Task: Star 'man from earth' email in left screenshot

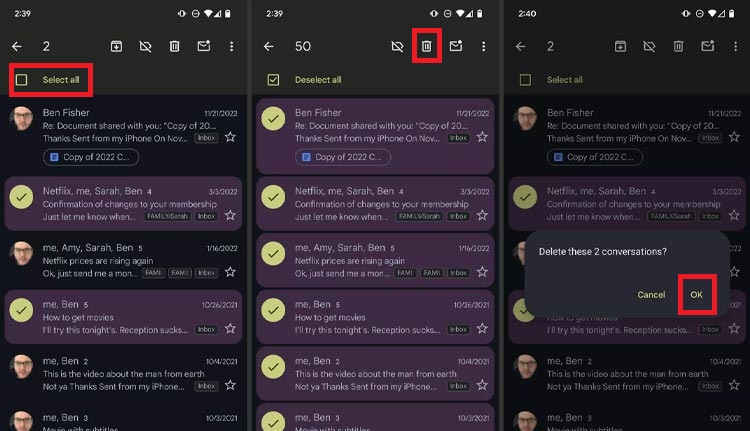Action: [x=230, y=385]
